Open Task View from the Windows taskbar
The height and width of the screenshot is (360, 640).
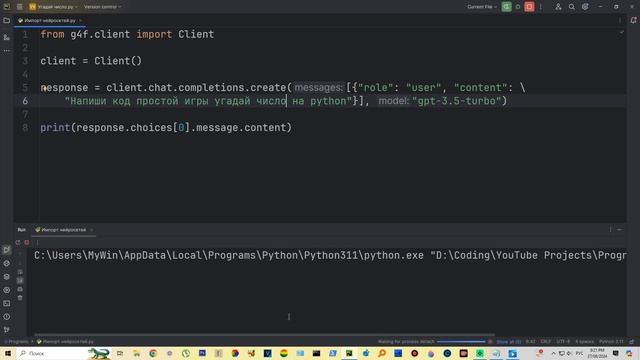[120, 353]
